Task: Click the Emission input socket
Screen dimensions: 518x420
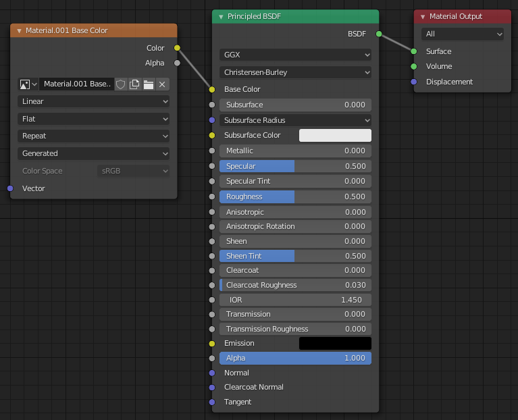Action: [x=212, y=344]
